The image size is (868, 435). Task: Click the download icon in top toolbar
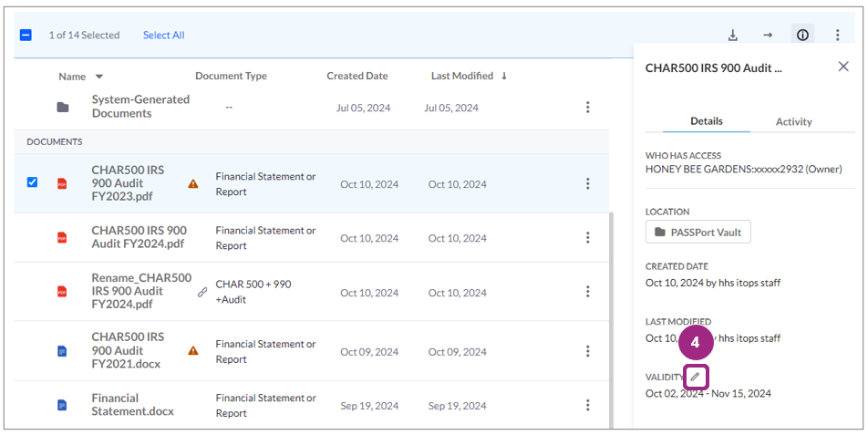click(x=732, y=35)
